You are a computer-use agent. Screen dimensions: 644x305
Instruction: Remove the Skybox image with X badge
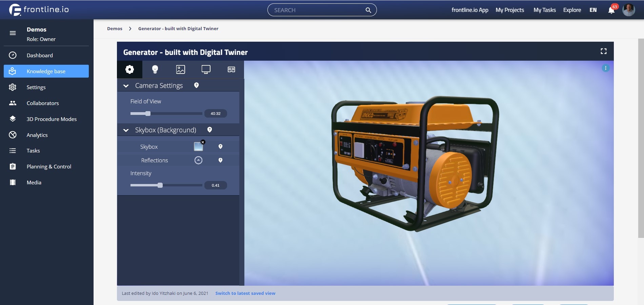(203, 142)
